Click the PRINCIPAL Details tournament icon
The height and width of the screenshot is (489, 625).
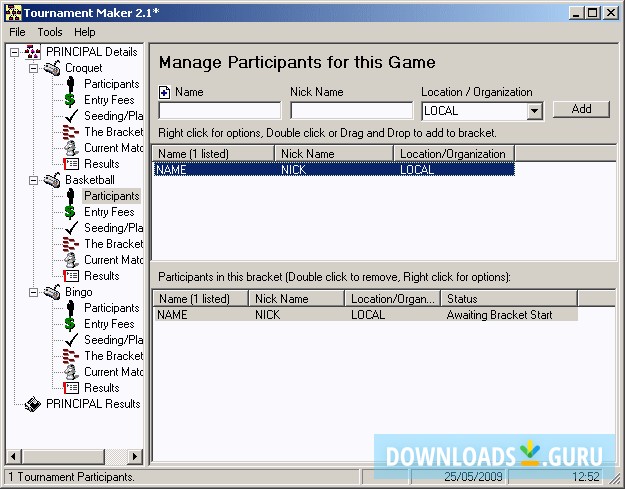click(33, 52)
